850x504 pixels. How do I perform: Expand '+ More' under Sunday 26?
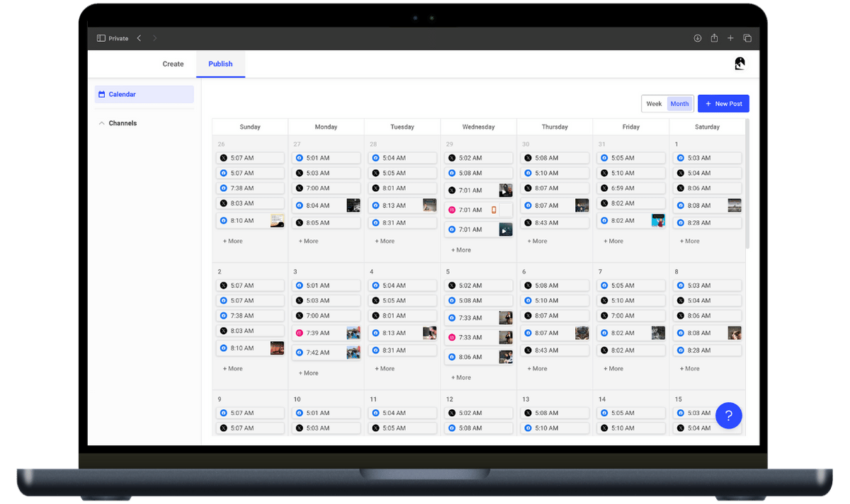(x=232, y=241)
